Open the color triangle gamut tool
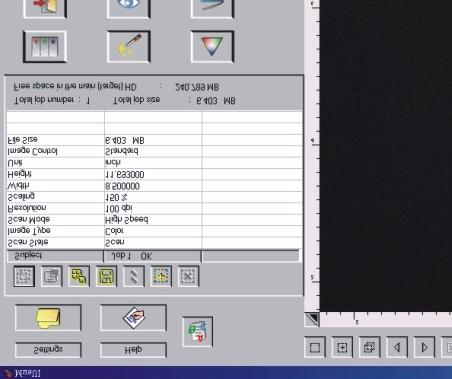 pos(212,47)
